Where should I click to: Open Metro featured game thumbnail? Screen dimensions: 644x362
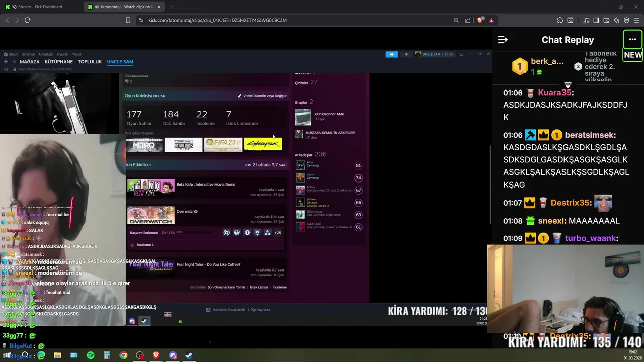click(144, 145)
